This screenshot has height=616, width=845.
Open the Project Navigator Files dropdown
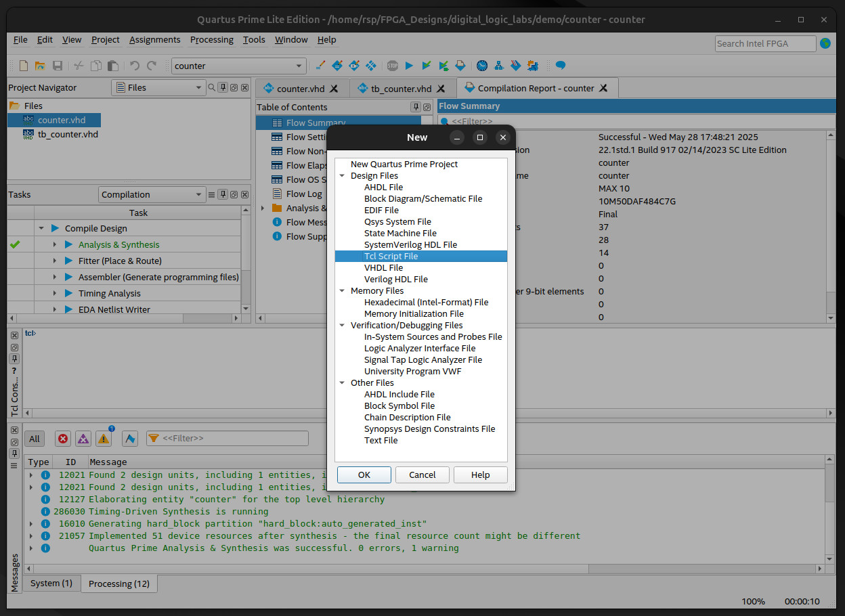pos(158,87)
